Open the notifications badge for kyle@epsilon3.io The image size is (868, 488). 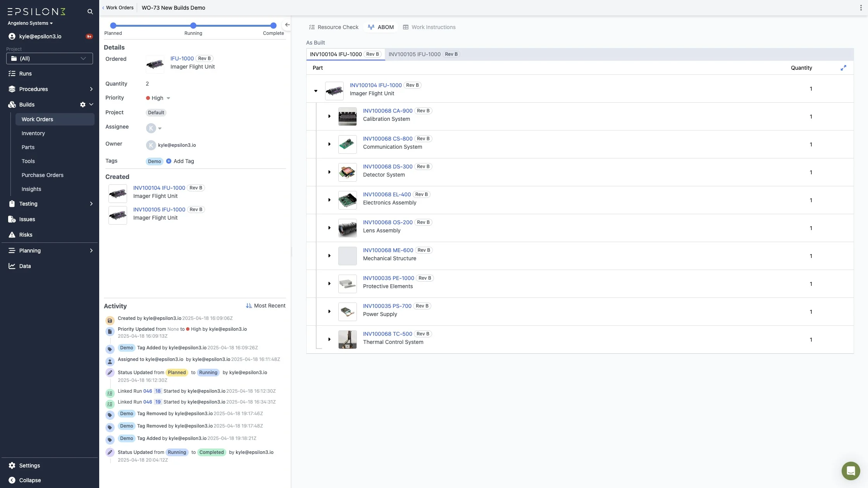tap(89, 36)
